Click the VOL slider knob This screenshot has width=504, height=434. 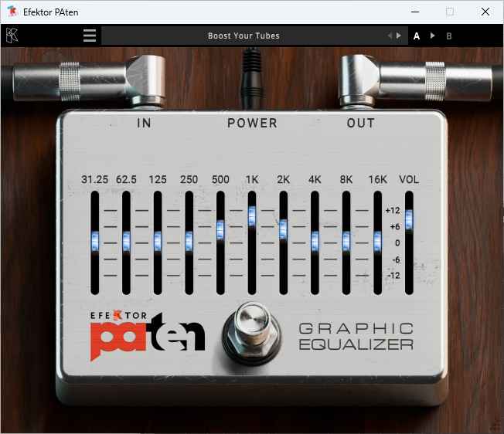pos(408,220)
